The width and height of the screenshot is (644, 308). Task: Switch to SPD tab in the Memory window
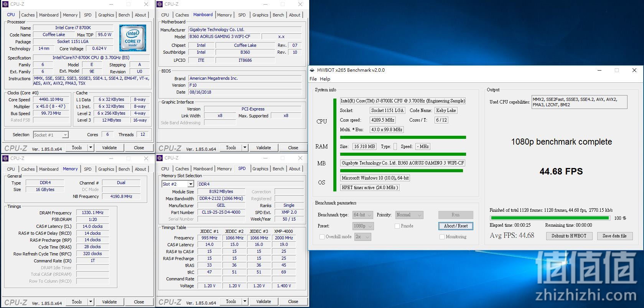(x=88, y=169)
